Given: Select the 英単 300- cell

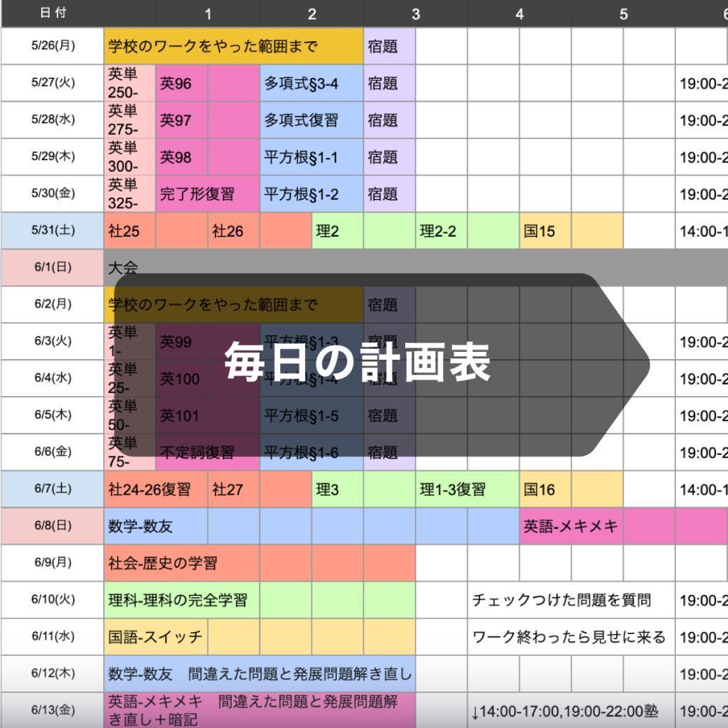Looking at the screenshot, I should point(129,157).
